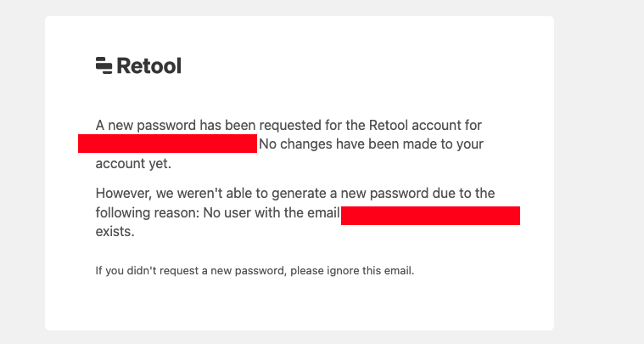The height and width of the screenshot is (344, 644).
Task: Select the redacted email before "exists."
Action: click(x=430, y=216)
